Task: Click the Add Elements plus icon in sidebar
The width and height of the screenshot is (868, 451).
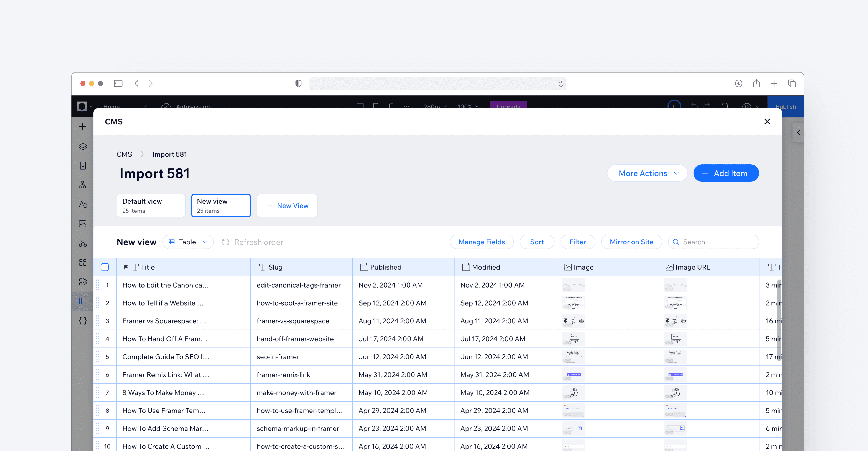Action: (x=82, y=127)
